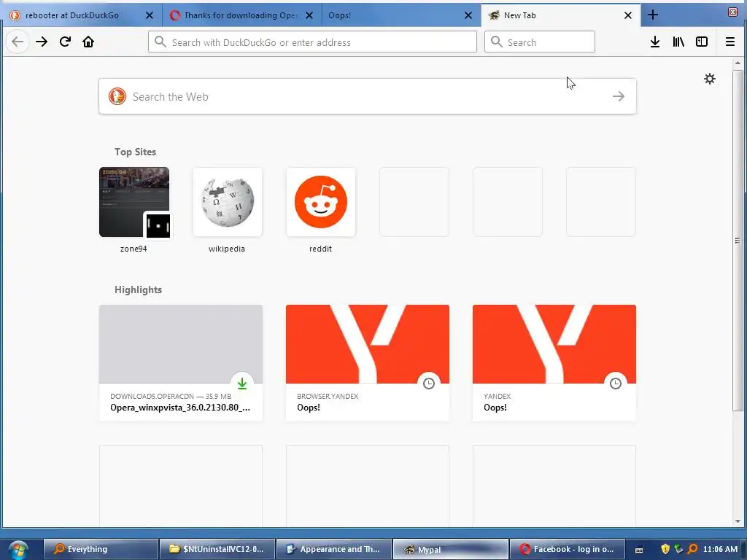Click the Everything magnifier tray icon

693,549
